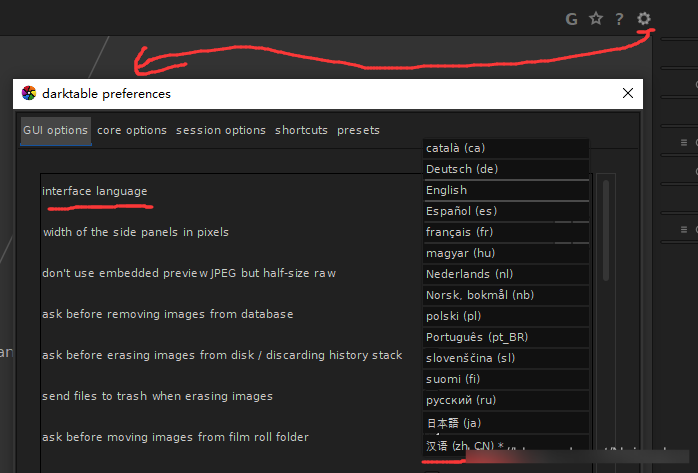This screenshot has height=473, width=698.
Task: Open the session options tab
Action: click(221, 130)
